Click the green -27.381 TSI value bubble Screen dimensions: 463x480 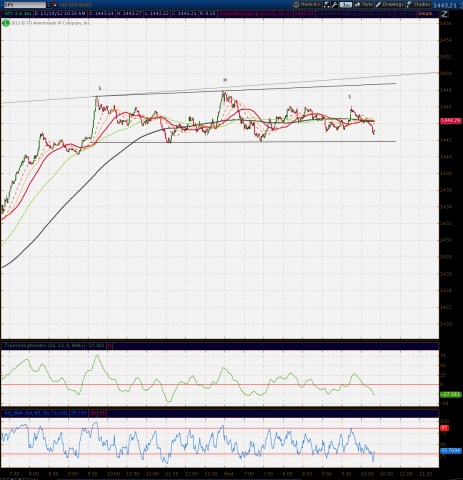[451, 394]
